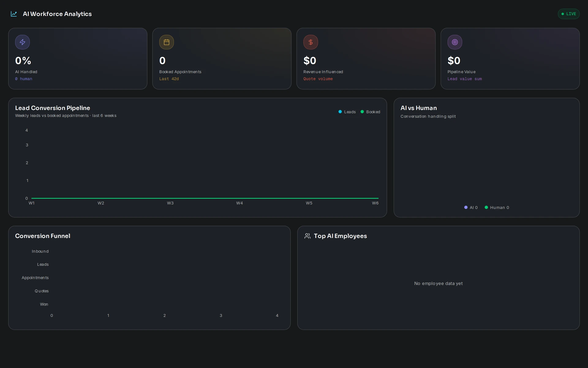
Task: Click the '0 human' subtext
Action: [x=24, y=79]
